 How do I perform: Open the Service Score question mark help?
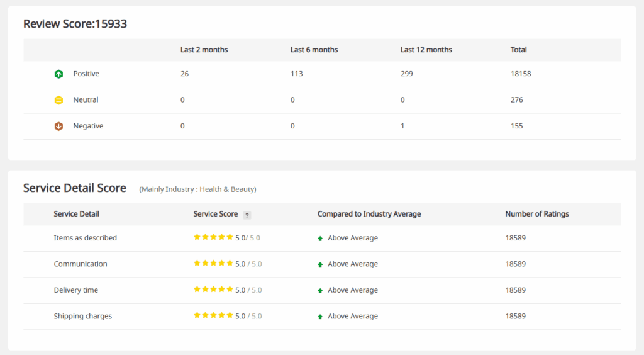tap(247, 215)
